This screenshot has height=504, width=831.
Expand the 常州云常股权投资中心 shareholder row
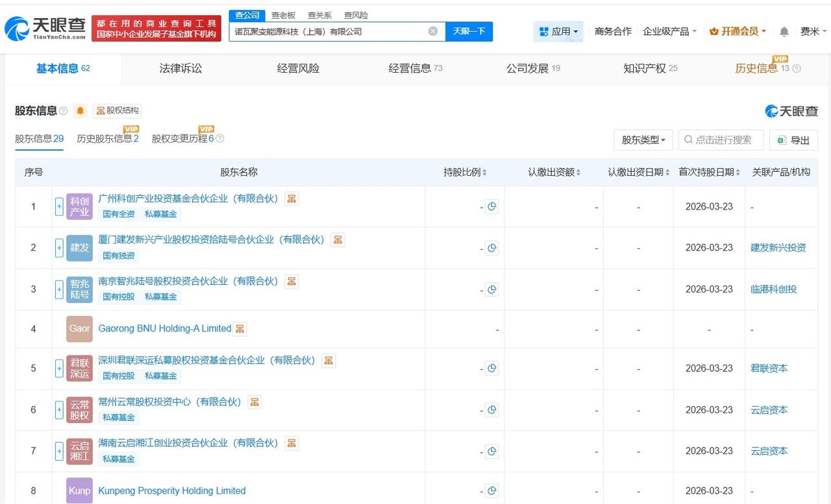pos(59,410)
